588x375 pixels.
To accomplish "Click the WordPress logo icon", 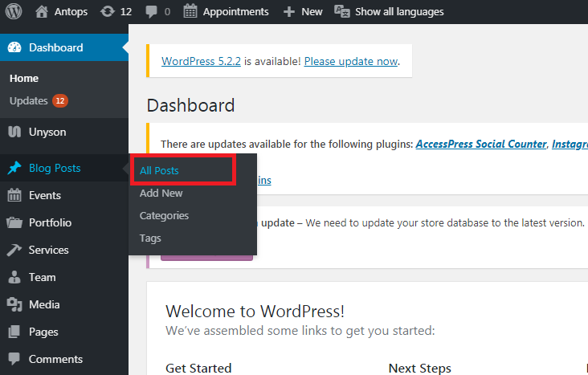I will point(14,11).
